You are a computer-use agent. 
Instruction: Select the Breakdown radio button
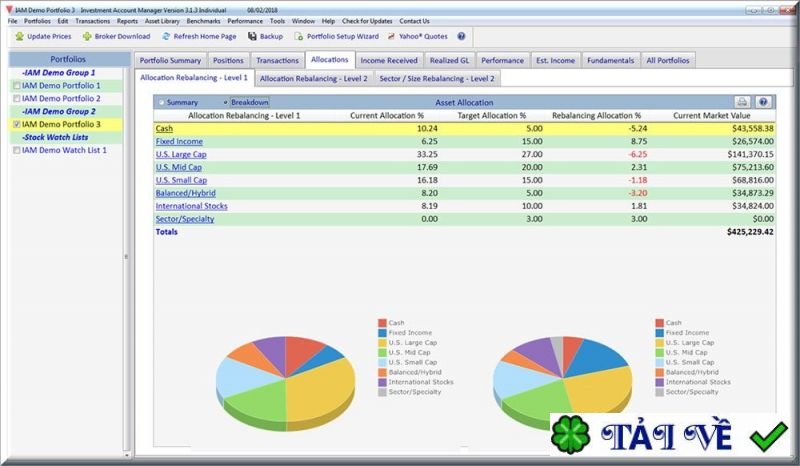pos(226,103)
